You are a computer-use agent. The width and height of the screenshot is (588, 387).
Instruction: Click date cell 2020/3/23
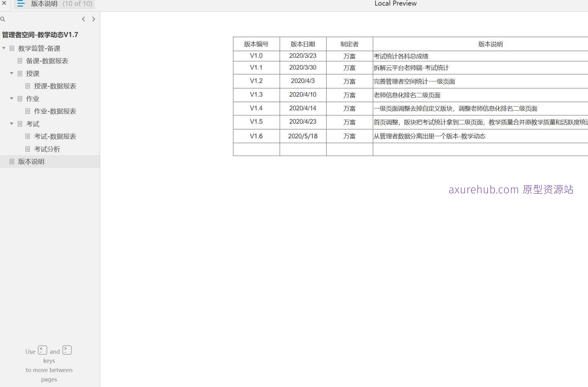coord(303,56)
